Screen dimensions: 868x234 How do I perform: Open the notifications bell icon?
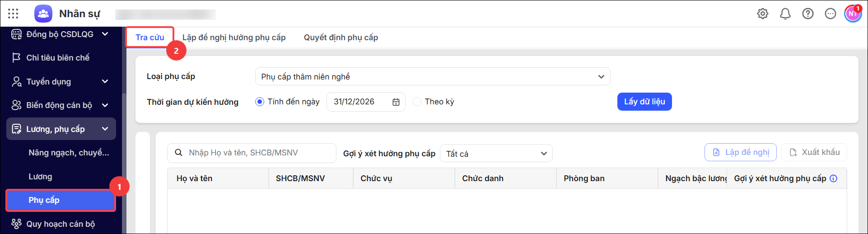[785, 14]
